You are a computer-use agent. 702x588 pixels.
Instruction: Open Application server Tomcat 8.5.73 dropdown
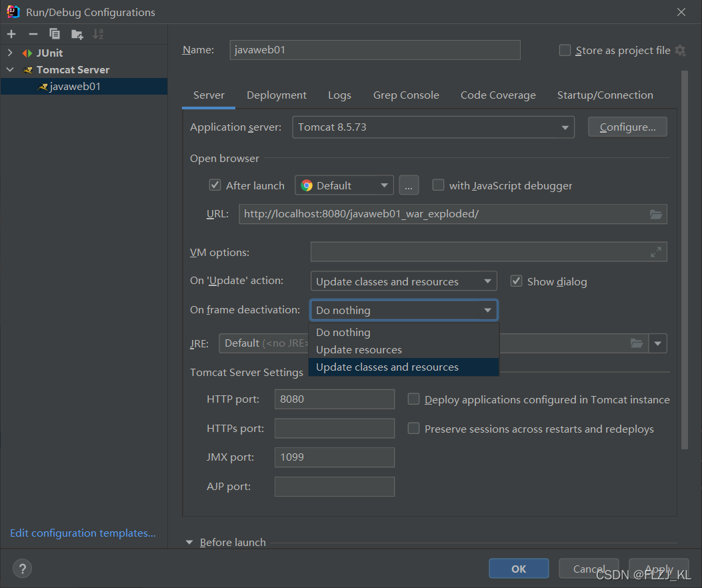[433, 127]
